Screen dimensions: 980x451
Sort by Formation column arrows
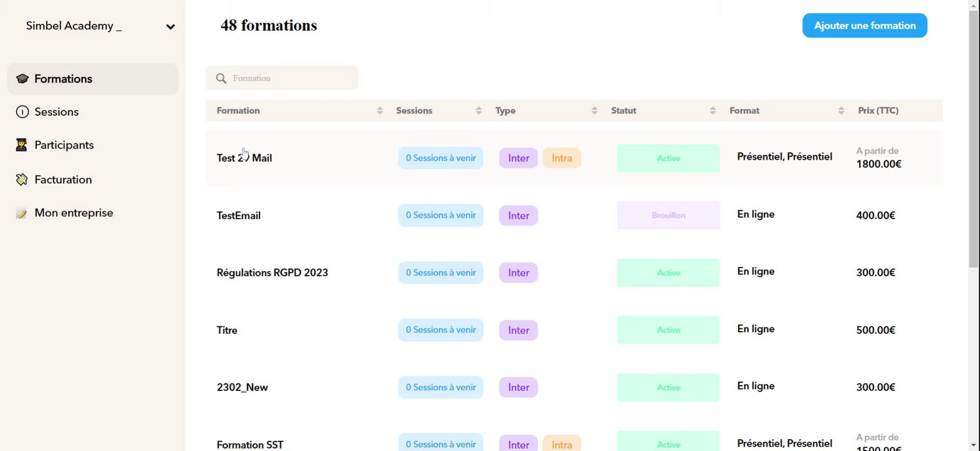coord(380,111)
